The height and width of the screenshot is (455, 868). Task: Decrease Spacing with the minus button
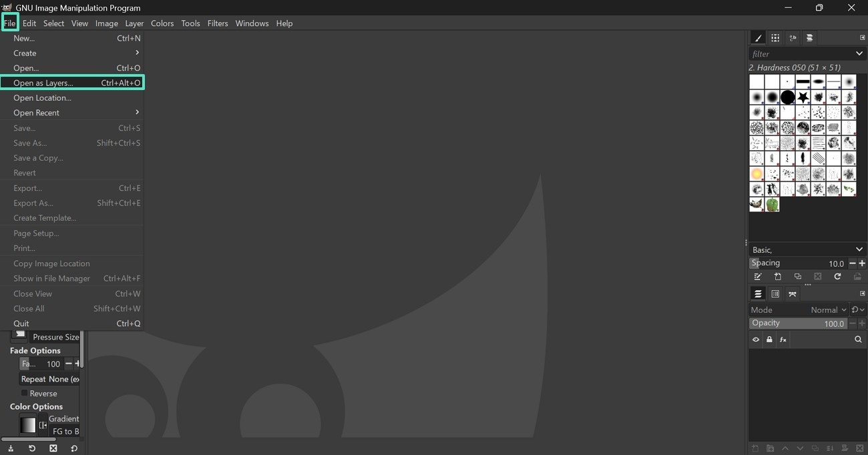coord(853,264)
